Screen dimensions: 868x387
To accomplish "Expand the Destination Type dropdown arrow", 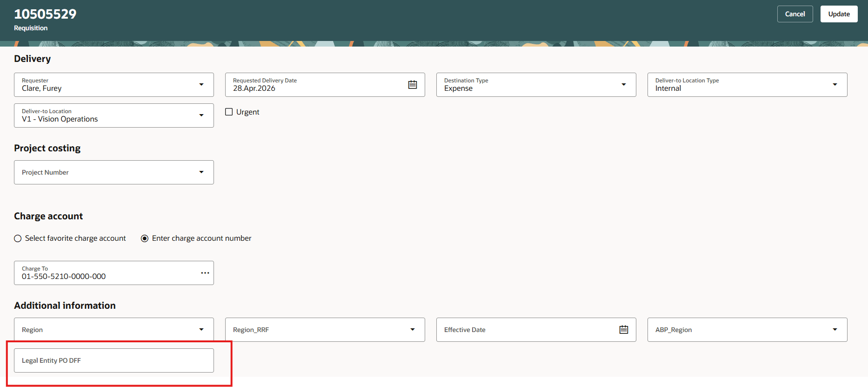I will 624,85.
